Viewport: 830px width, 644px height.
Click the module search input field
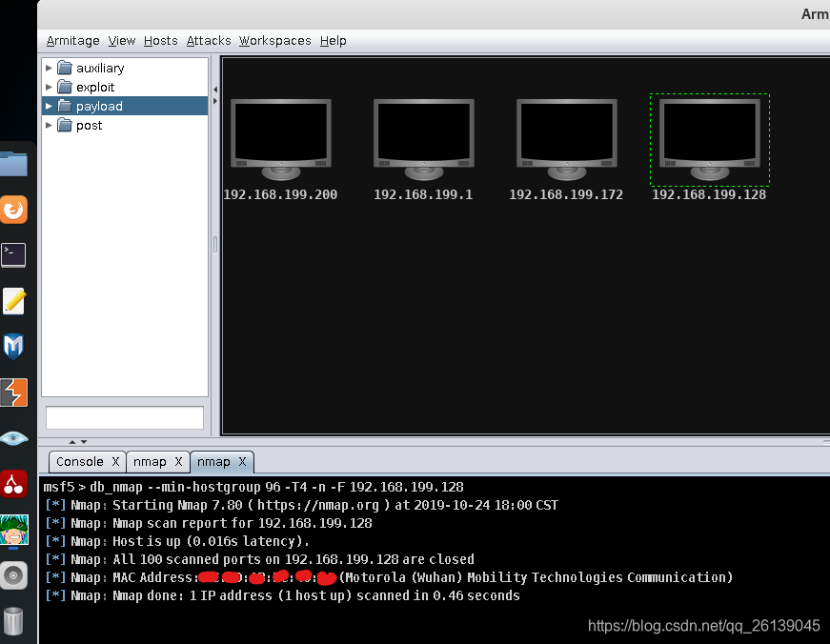point(125,417)
